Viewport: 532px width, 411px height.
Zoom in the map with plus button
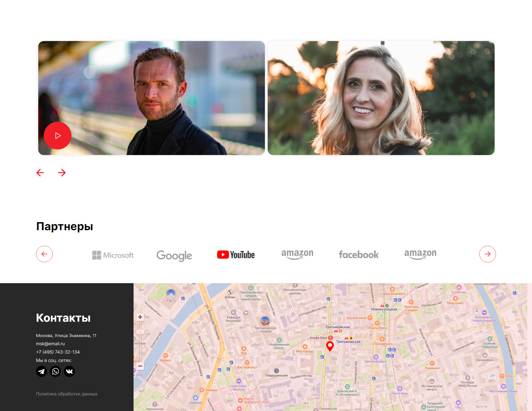(140, 317)
